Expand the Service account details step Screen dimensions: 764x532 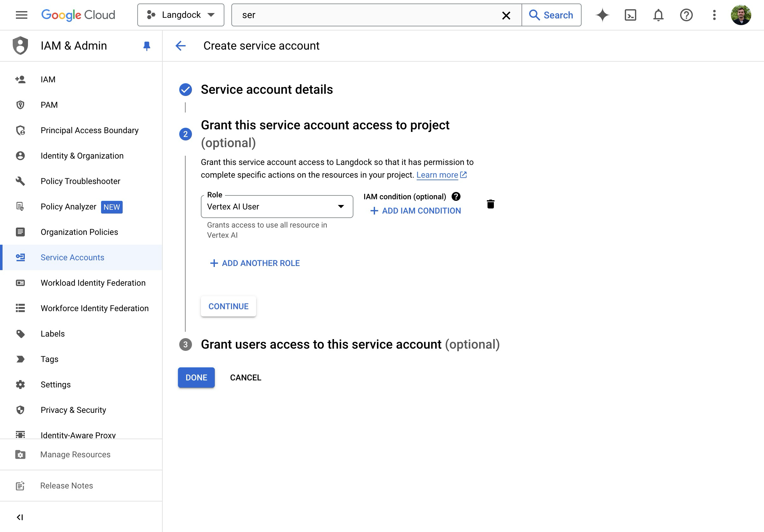tap(267, 89)
